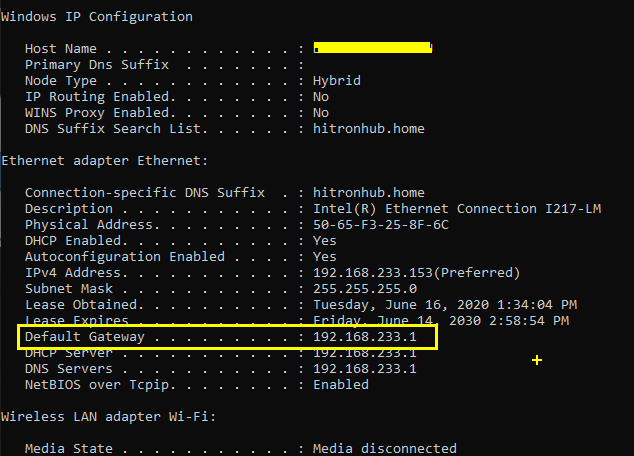Image resolution: width=634 pixels, height=456 pixels.
Task: Click the Media disconnected status text
Action: pyautogui.click(x=385, y=448)
